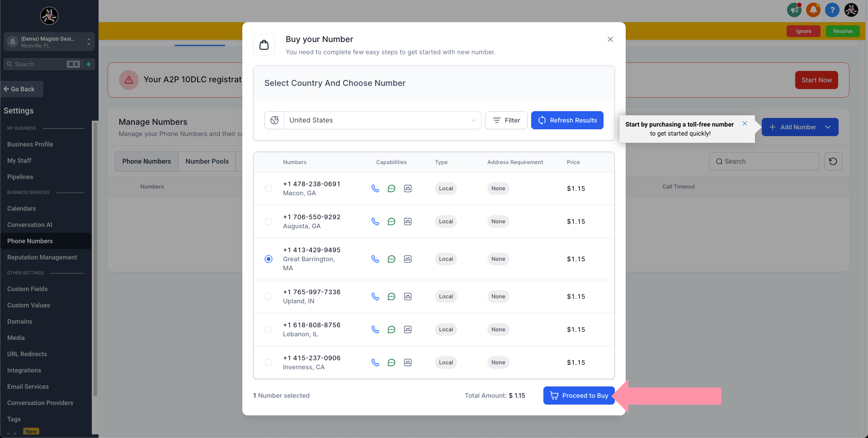Open the United States country dropdown

coord(382,120)
